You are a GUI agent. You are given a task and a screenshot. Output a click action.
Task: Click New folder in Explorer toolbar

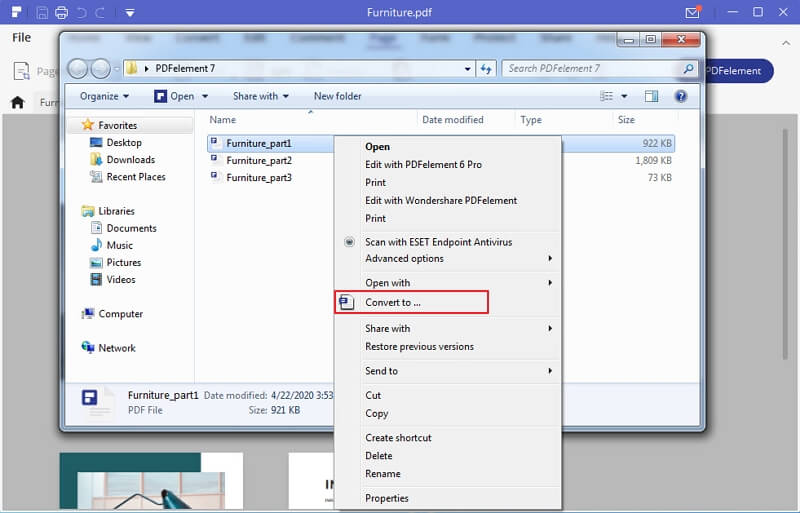point(337,96)
